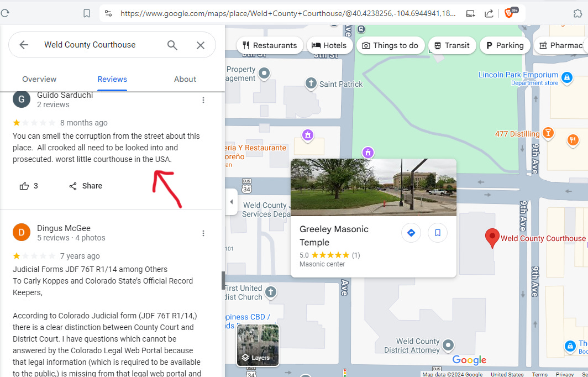Click the '8 months ago' review date
This screenshot has height=377, width=588.
point(83,123)
